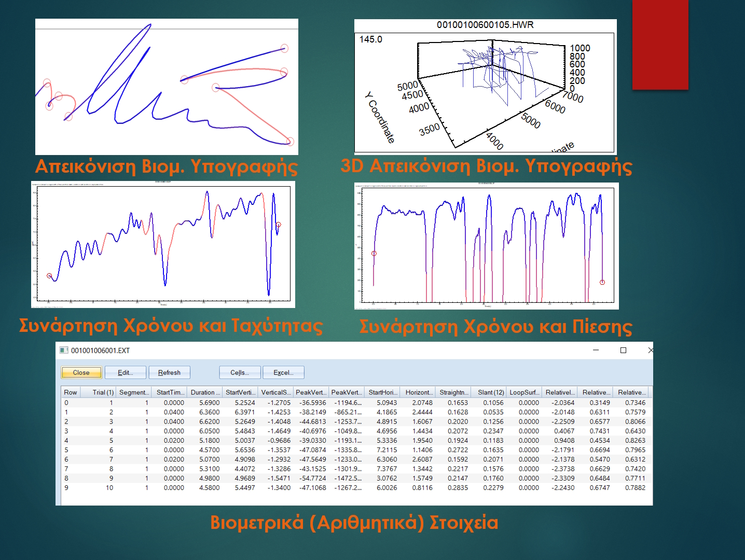Select the Duration cell showing 6.6200
745x560 pixels.
click(x=210, y=422)
